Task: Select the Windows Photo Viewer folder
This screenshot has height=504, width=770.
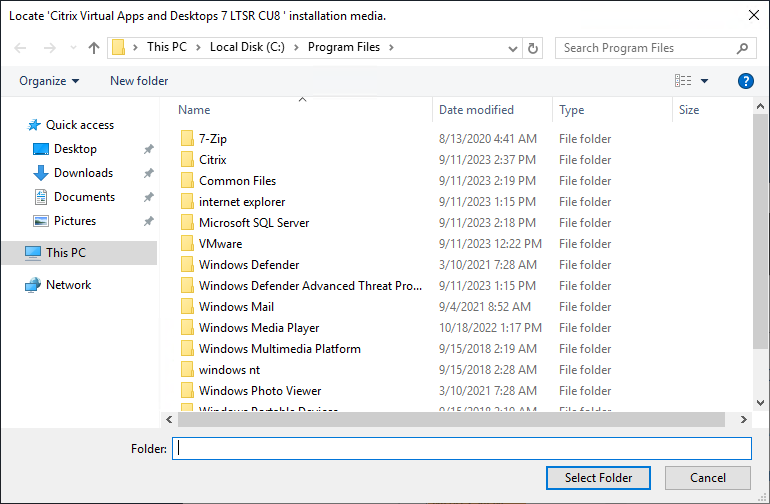Action: click(260, 391)
